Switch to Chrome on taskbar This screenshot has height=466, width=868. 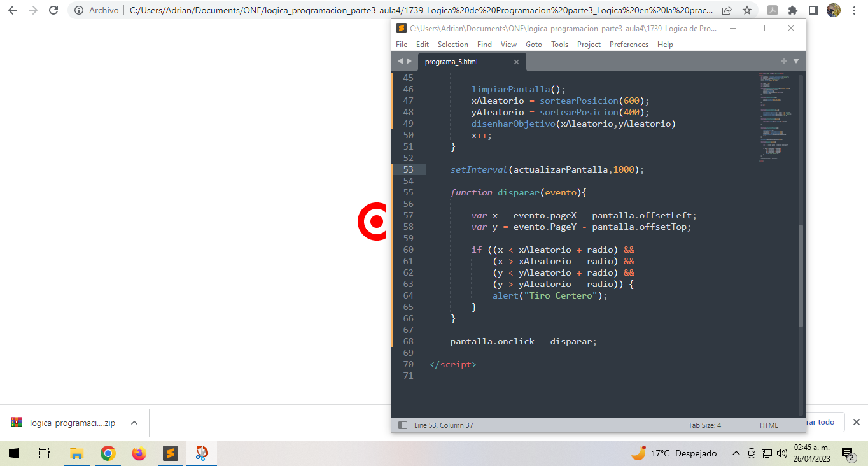point(108,453)
